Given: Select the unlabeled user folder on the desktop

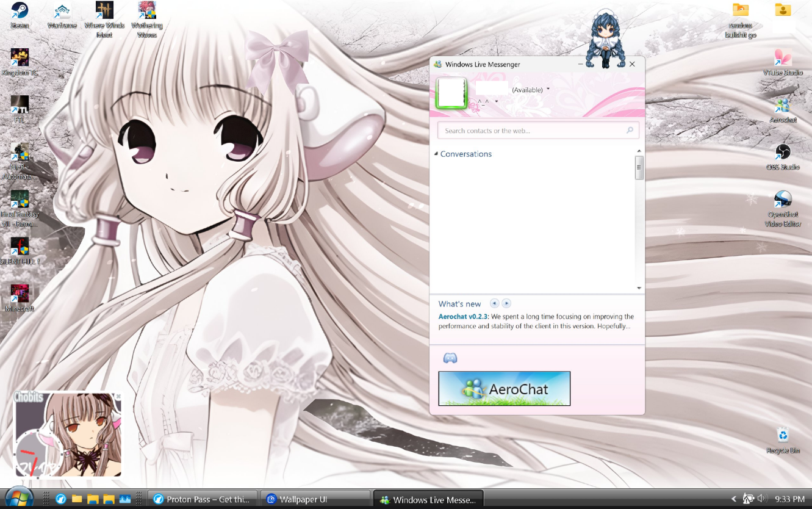Looking at the screenshot, I should tap(783, 10).
